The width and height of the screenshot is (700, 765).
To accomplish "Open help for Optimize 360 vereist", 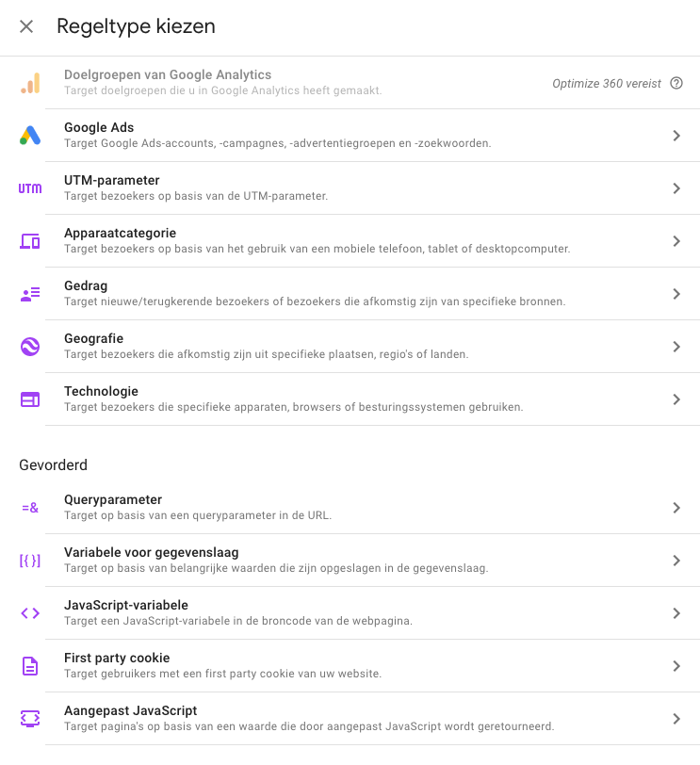I will click(x=676, y=83).
